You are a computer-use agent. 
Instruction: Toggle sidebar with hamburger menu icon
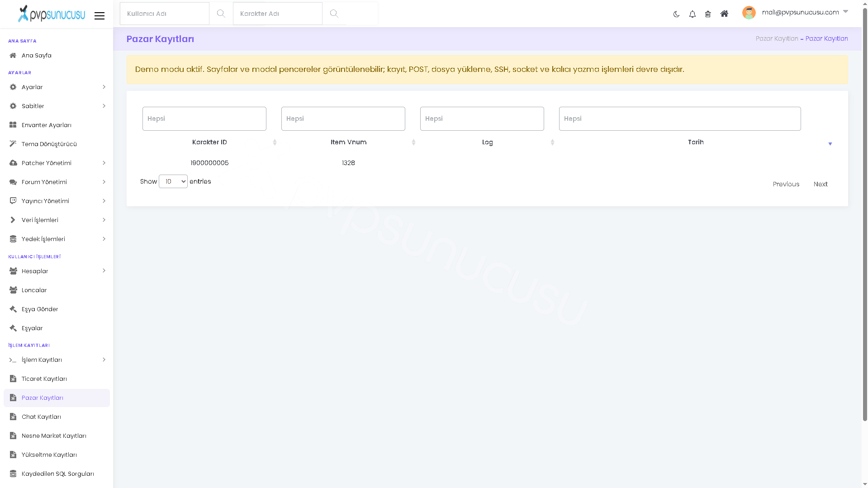coord(100,16)
